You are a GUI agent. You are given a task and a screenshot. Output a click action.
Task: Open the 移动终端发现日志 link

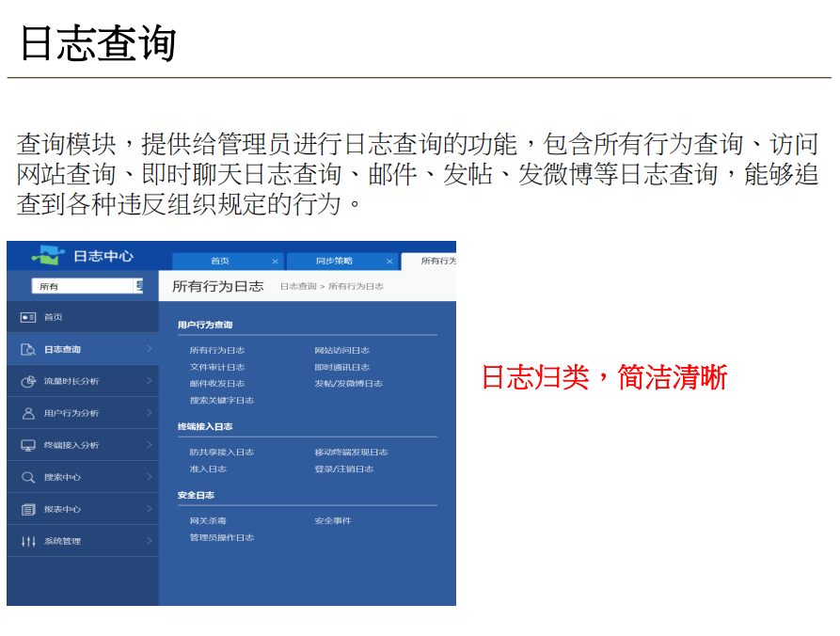[351, 453]
